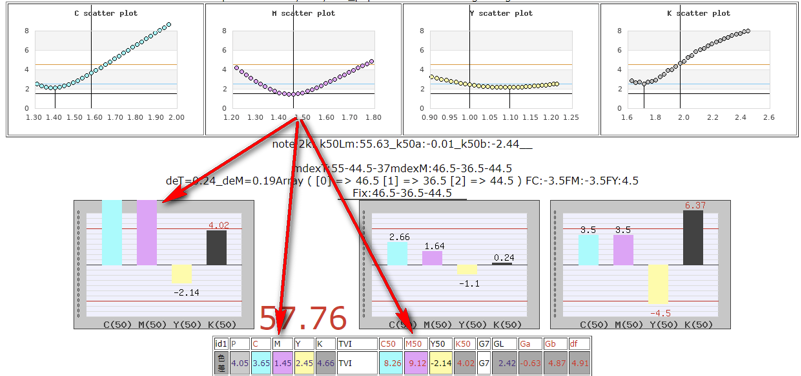
Task: Click the magenta 1.45 table cell
Action: click(282, 364)
